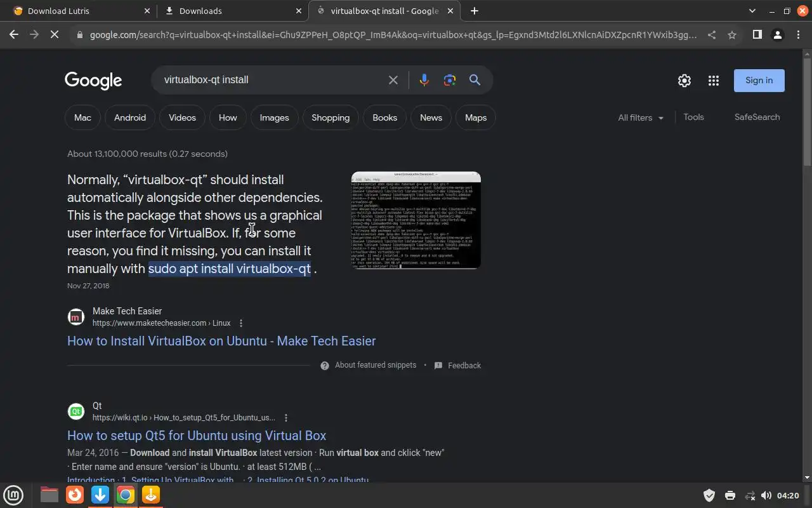
Task: Filter results by Android
Action: [130, 117]
